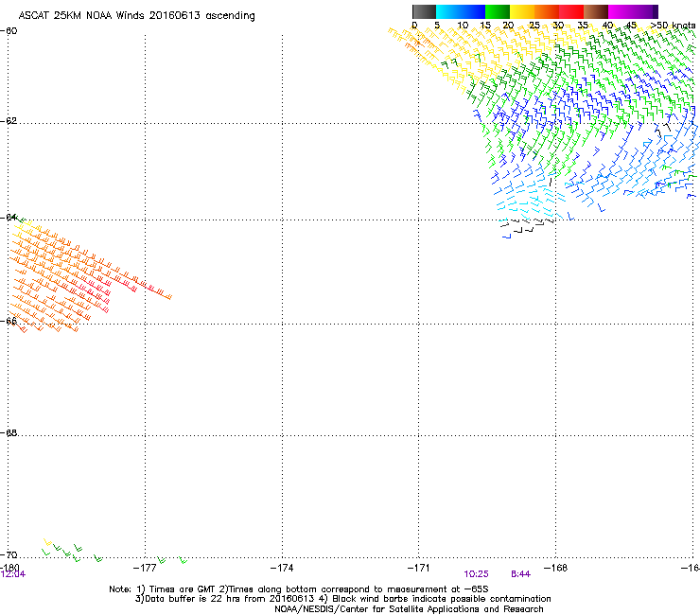Click the purple '8:44' pass time label
This screenshot has width=700, height=615.
(x=520, y=574)
